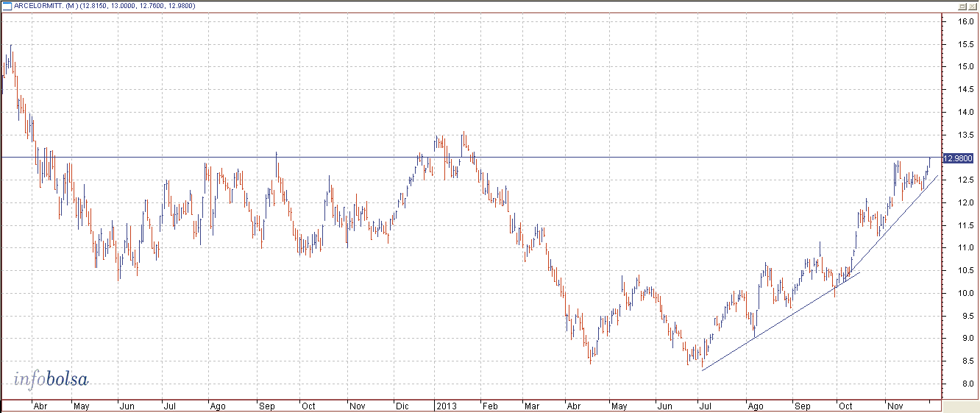The image size is (980, 413).
Task: Click the 12.5 price axis label
Action: 965,180
